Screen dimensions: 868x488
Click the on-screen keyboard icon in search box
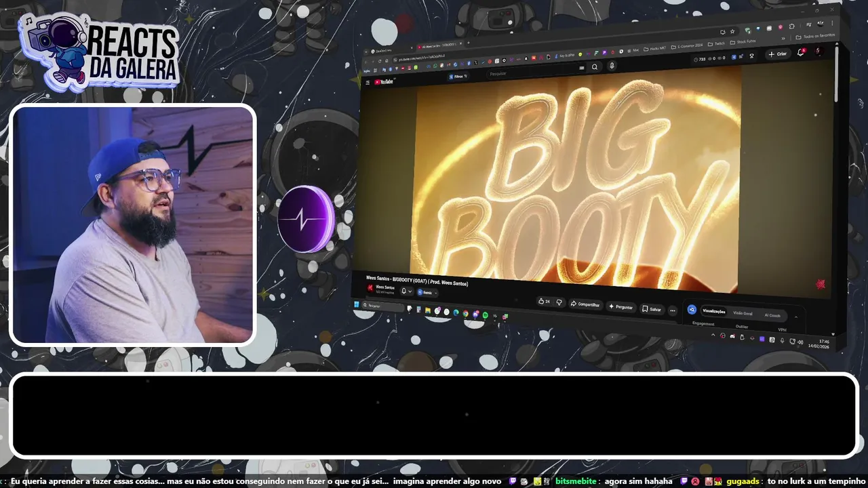click(581, 68)
